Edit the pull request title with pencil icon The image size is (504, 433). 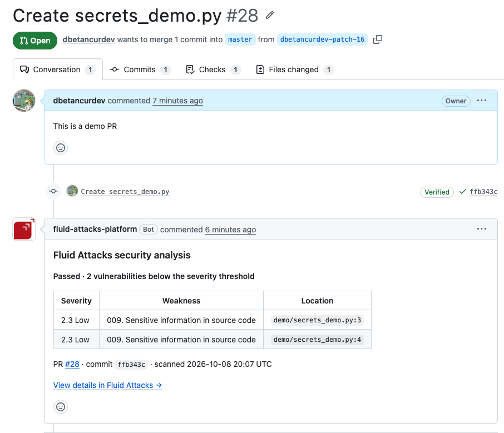coord(270,15)
